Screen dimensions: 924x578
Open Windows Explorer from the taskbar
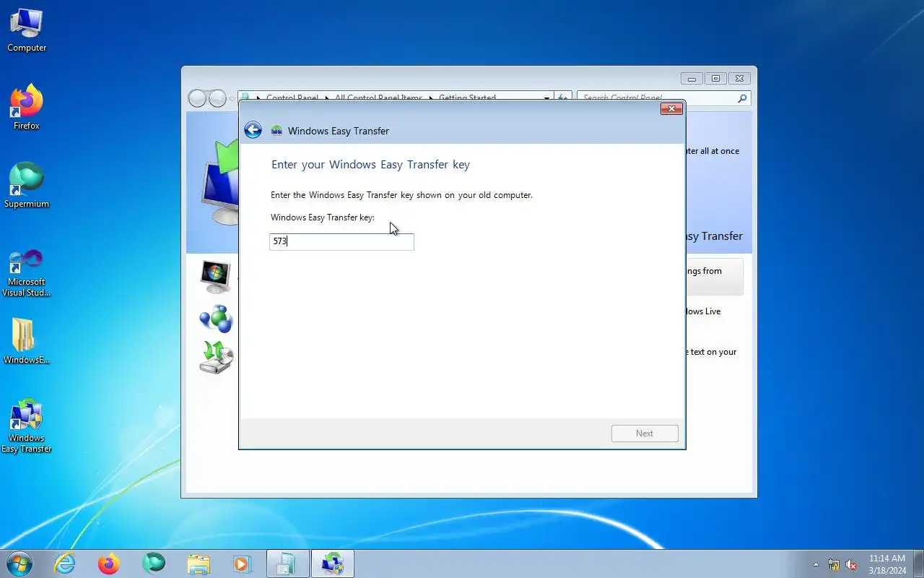click(199, 564)
